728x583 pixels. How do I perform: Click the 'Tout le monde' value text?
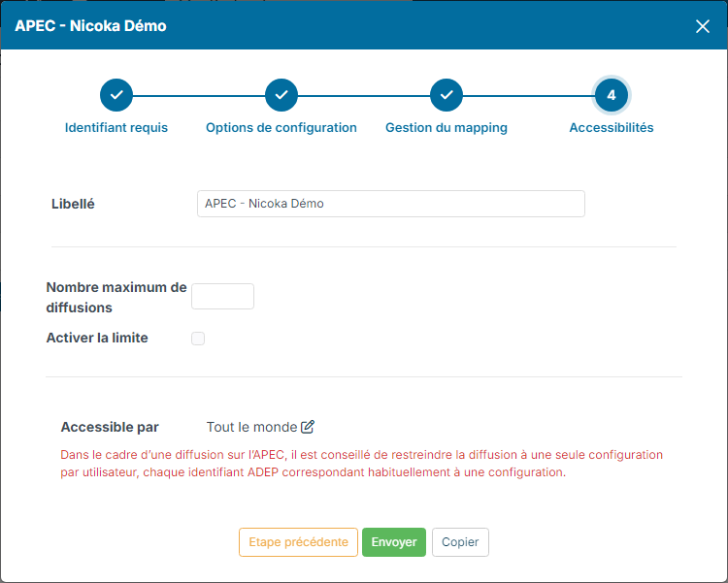251,427
